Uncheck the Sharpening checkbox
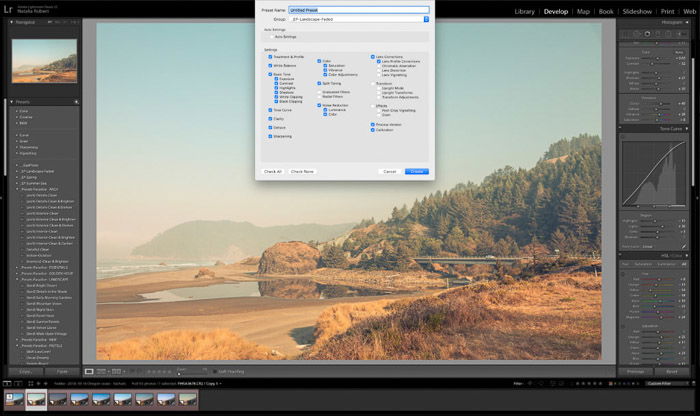The image size is (700, 416). [270, 136]
